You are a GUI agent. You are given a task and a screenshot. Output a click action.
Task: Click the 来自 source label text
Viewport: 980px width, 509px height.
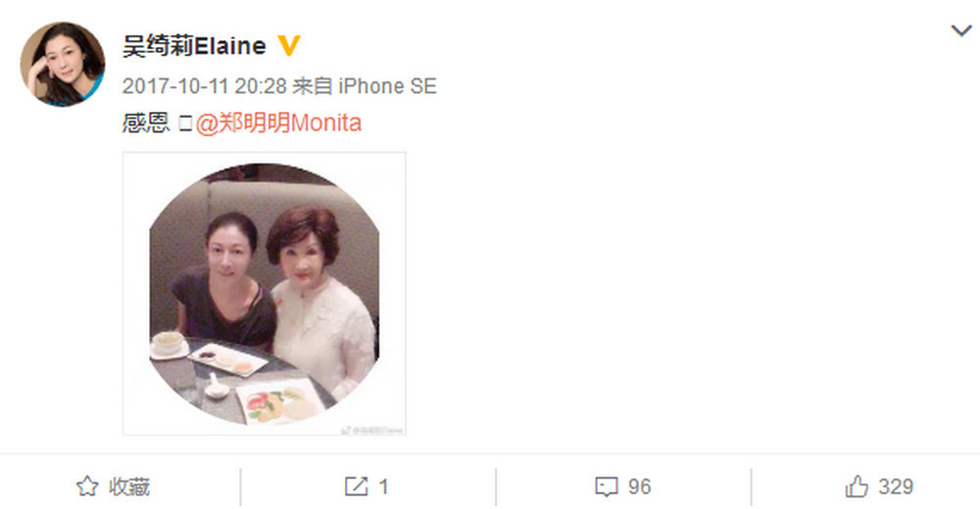click(x=313, y=85)
